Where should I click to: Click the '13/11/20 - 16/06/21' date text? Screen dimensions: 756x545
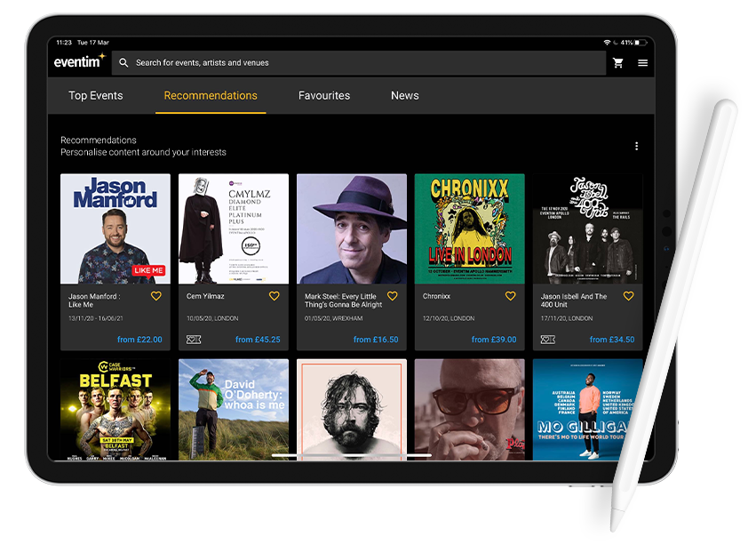coord(95,318)
